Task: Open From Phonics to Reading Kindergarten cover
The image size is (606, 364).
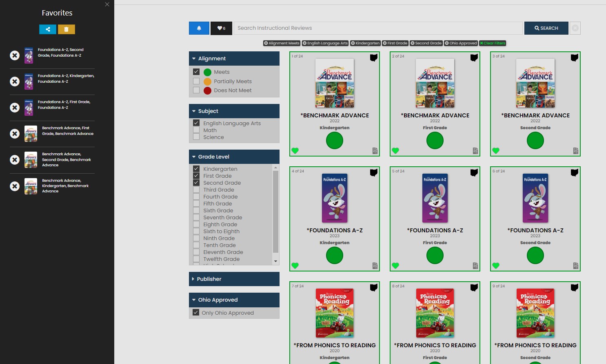Action: tap(335, 313)
